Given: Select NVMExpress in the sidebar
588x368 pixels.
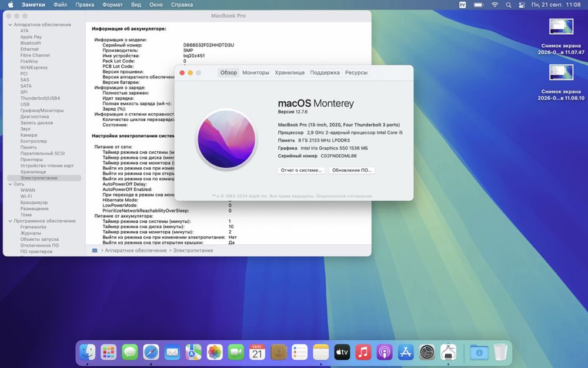Looking at the screenshot, I should (34, 68).
